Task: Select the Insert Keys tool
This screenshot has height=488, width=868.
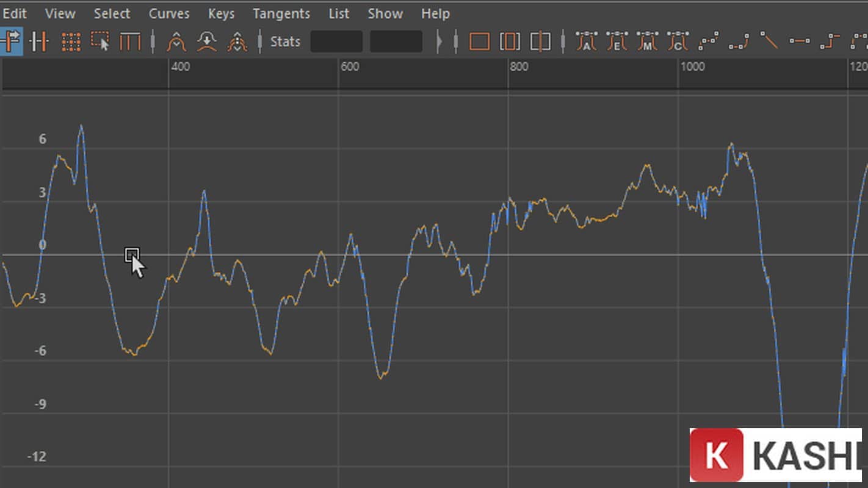Action: [x=39, y=41]
